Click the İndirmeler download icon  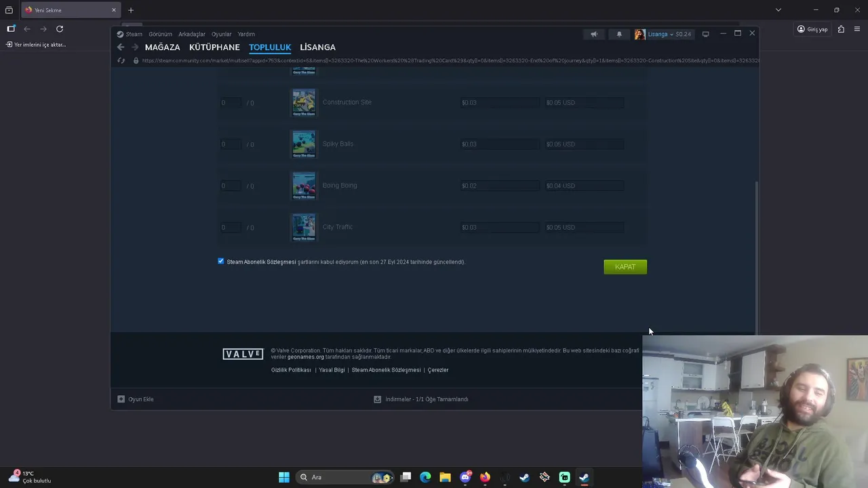(378, 399)
